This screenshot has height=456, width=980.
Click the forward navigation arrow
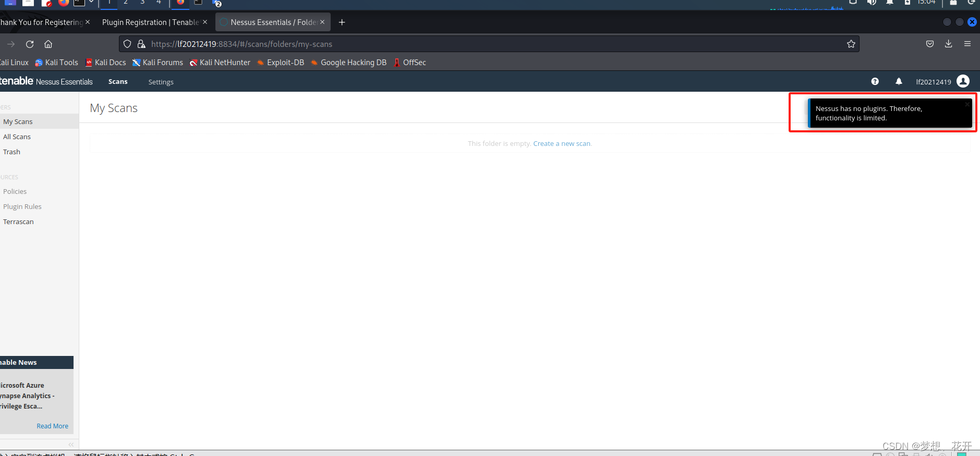[x=11, y=44]
